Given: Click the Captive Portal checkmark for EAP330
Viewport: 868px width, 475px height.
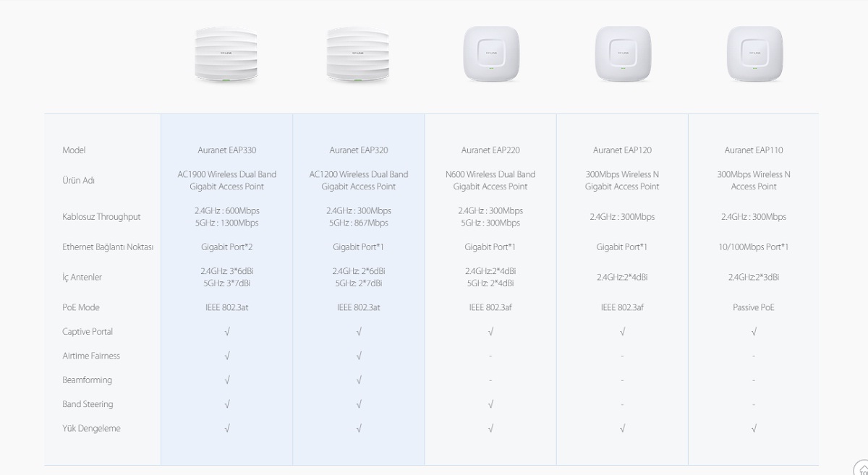Looking at the screenshot, I should coord(227,332).
